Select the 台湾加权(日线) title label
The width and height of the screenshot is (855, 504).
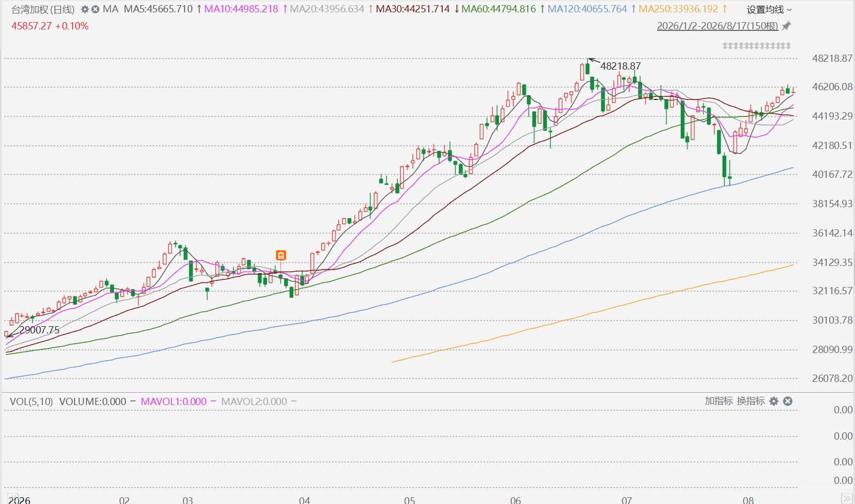[43, 9]
